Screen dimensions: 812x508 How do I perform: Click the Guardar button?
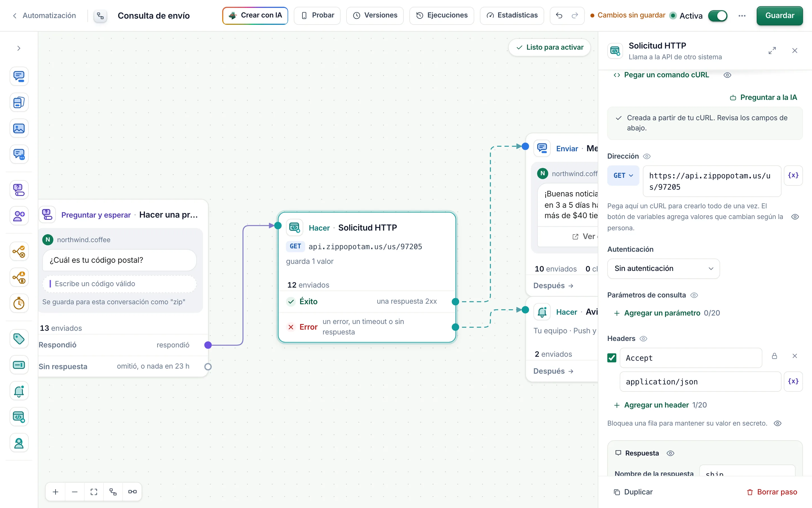[780, 16]
